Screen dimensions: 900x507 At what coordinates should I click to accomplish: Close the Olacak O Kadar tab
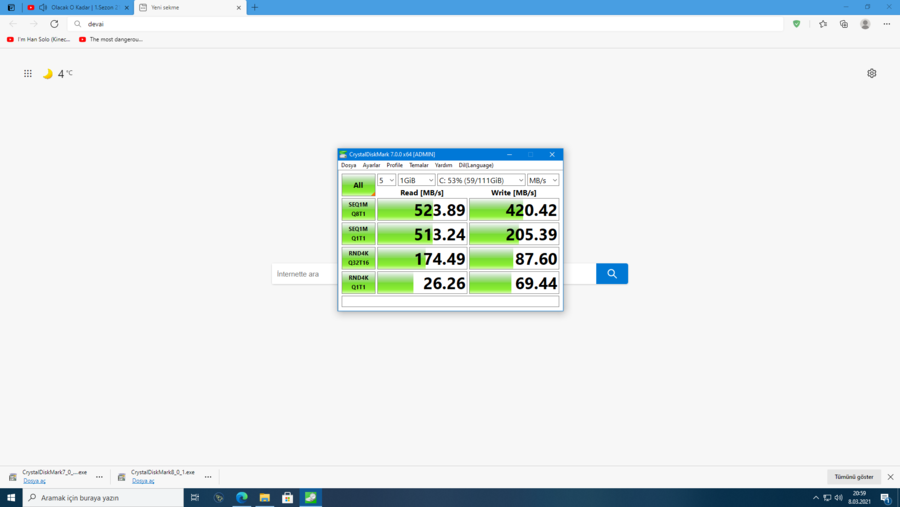coord(127,7)
